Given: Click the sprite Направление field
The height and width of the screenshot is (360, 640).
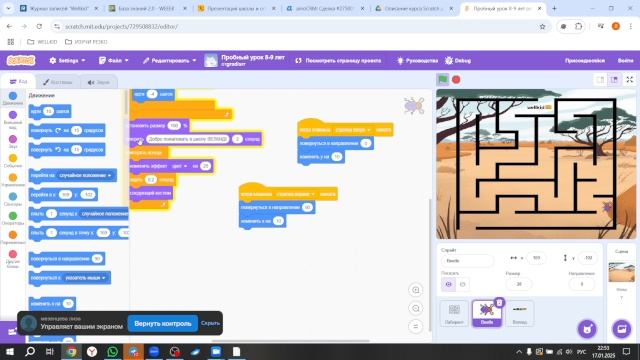Looking at the screenshot, I should (582, 284).
